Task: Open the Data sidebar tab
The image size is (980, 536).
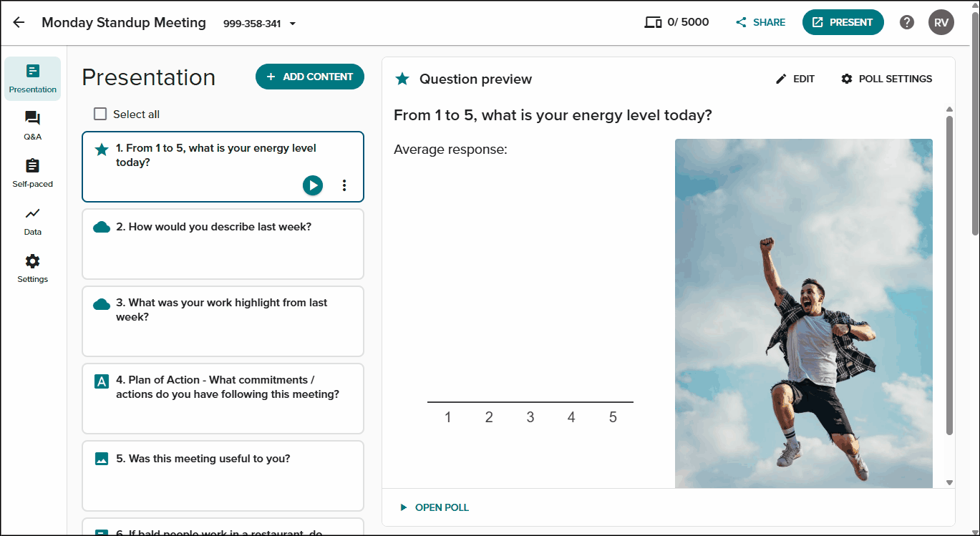Action: pos(32,221)
